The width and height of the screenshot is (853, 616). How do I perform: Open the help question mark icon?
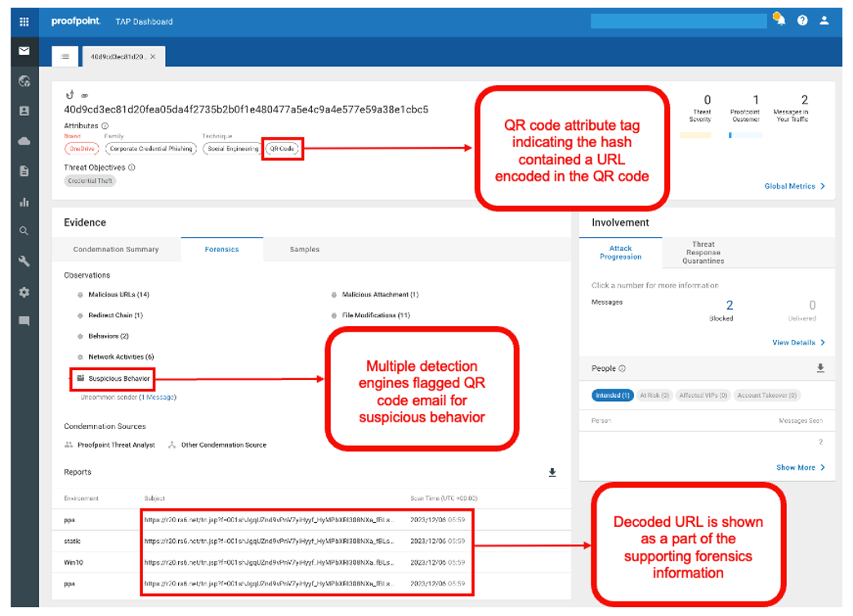pyautogui.click(x=802, y=20)
